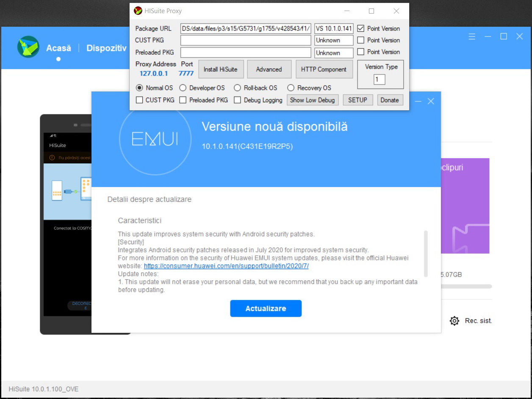The width and height of the screenshot is (532, 399).
Task: Click the version text 10.1.0.141(C431E19R2P5)
Action: tap(247, 146)
